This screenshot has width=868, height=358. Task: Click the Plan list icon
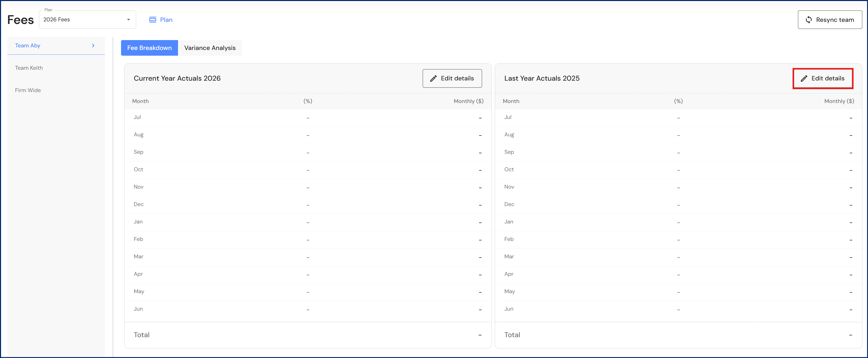pos(153,20)
